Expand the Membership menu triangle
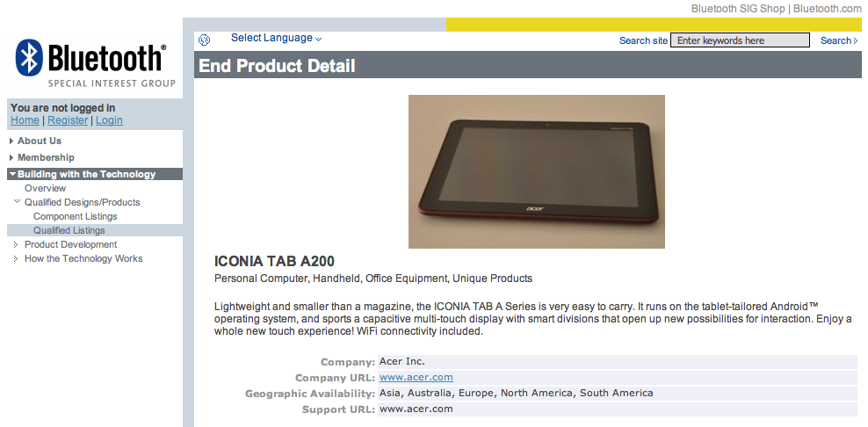This screenshot has width=868, height=427. point(11,158)
